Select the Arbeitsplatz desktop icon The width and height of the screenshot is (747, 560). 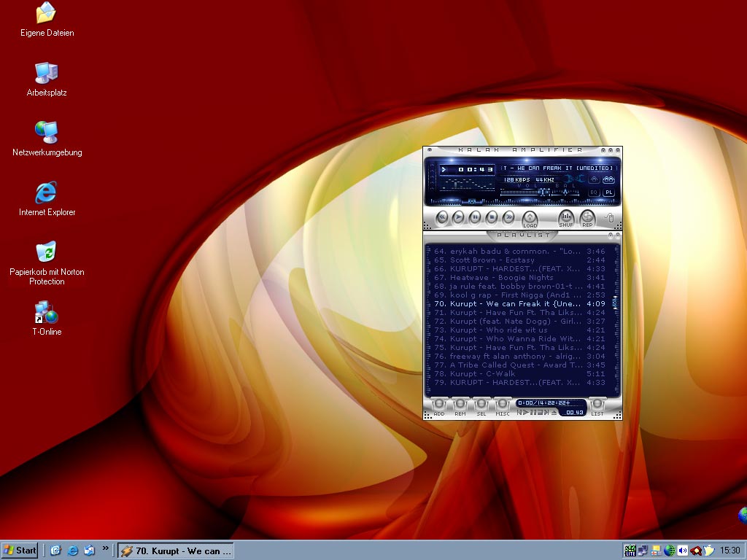click(x=47, y=79)
